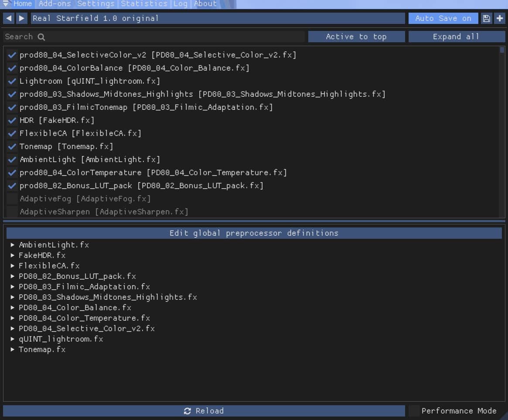This screenshot has width=508, height=420.
Task: Open the Add-ons tab
Action: 55,4
